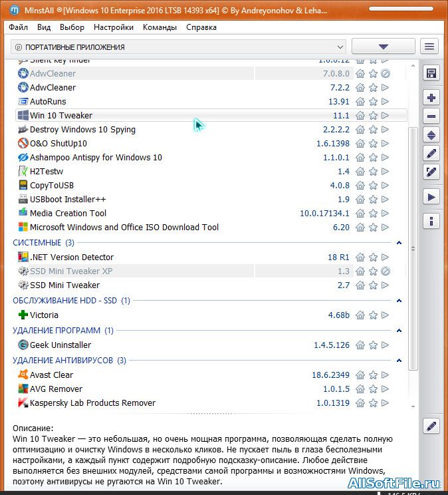Open the ПОРТАТИВНЫЕ ПРИЛОЖЕНИЯ category dropdown
The height and width of the screenshot is (495, 448).
178,47
